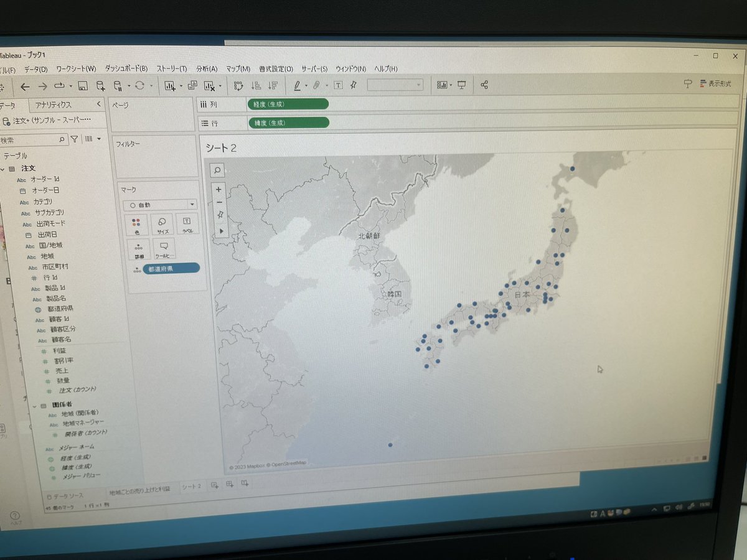Click the add new data source icon

101,86
